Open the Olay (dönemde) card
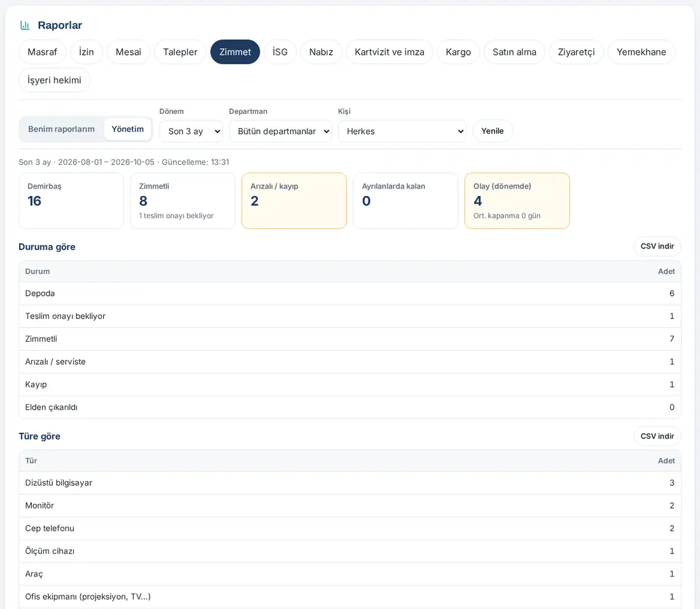 517,201
